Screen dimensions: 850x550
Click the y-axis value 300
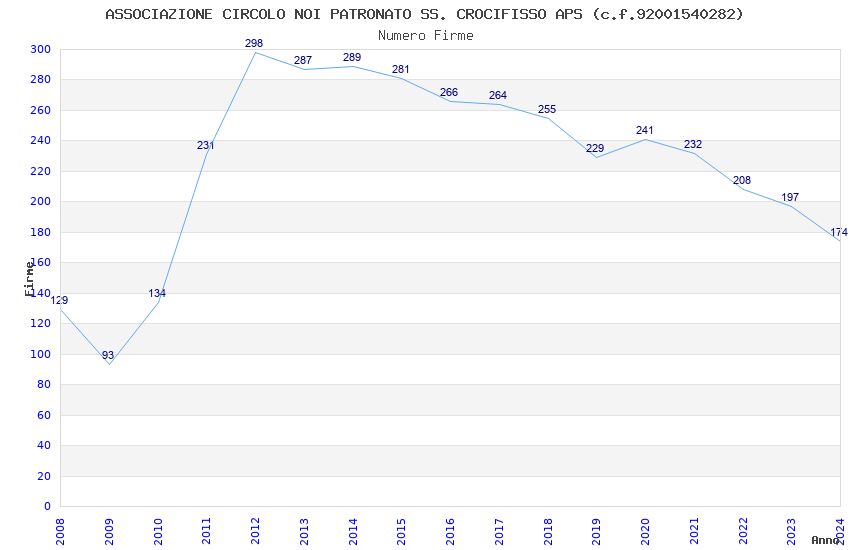41,49
